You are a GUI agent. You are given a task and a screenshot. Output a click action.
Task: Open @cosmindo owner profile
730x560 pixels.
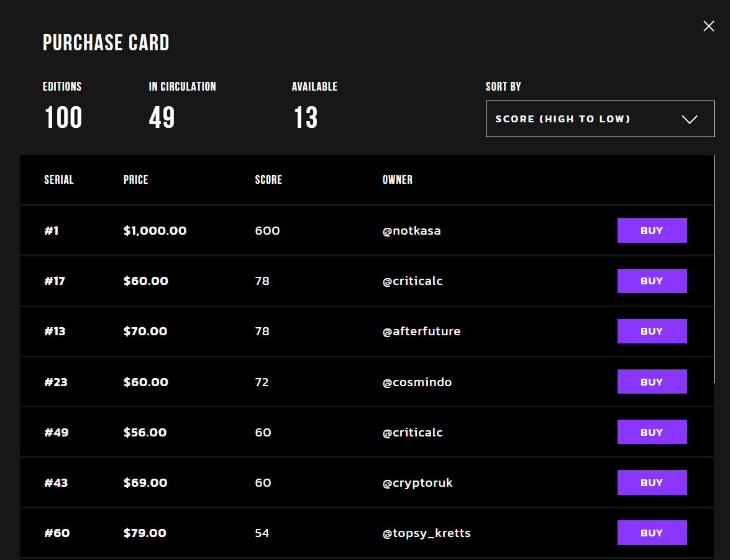tap(417, 382)
